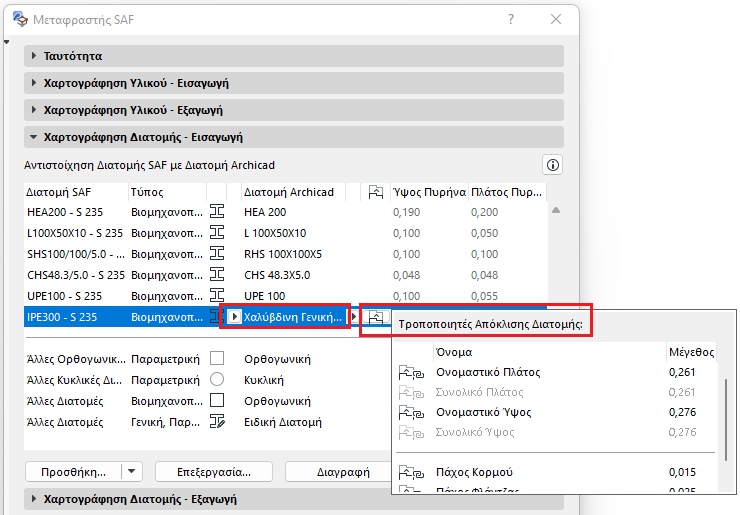Viewport: 740px width, 515px height.
Task: Click the Πάχος Κορμού value 0,015
Action: [682, 472]
